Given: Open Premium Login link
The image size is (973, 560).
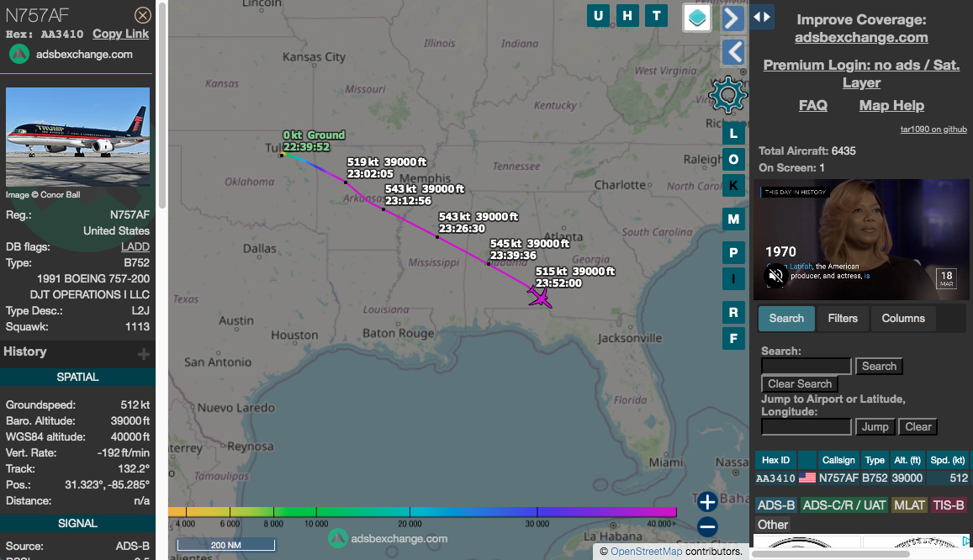Looking at the screenshot, I should (861, 73).
